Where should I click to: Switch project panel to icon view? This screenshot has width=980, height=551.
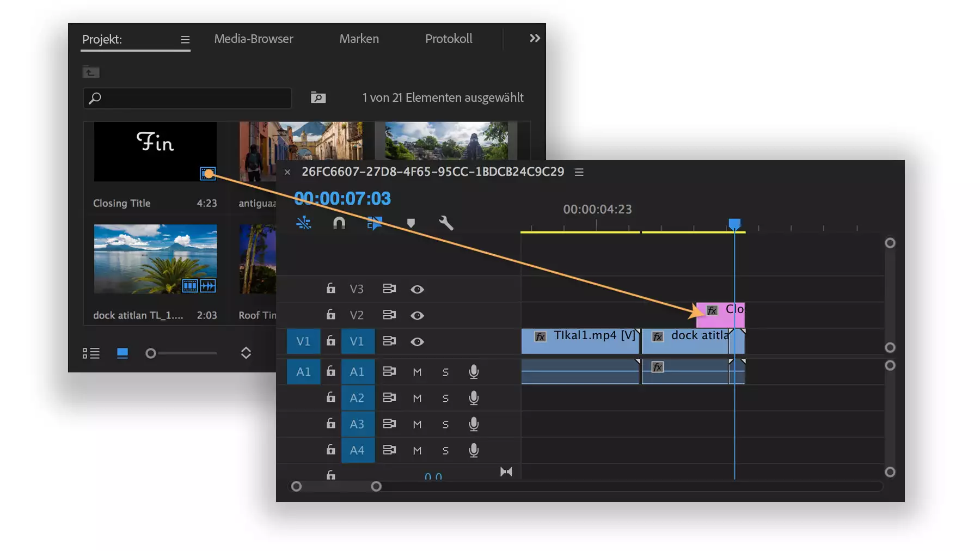click(122, 353)
